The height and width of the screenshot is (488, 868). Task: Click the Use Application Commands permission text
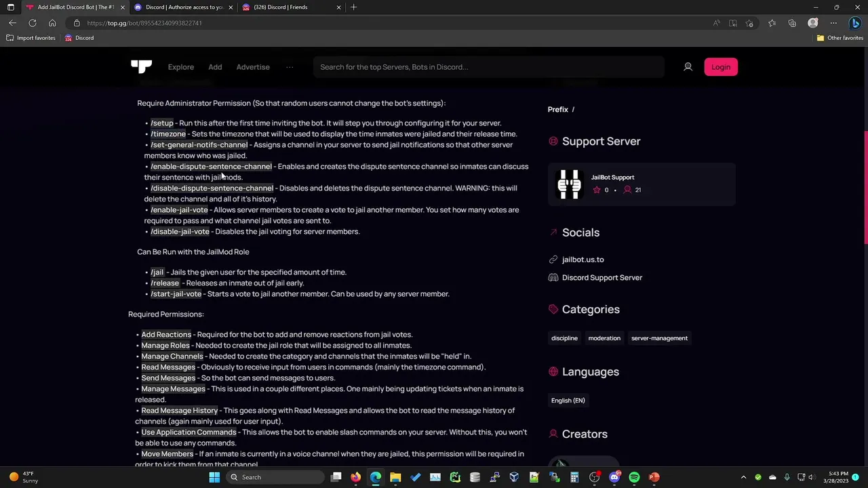pos(189,432)
